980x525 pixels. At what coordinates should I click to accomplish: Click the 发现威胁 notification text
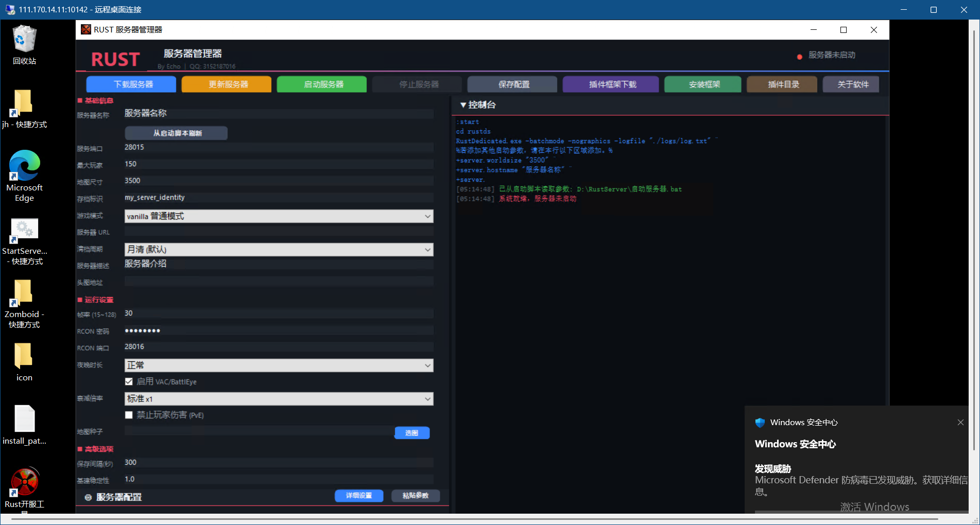[x=772, y=468]
